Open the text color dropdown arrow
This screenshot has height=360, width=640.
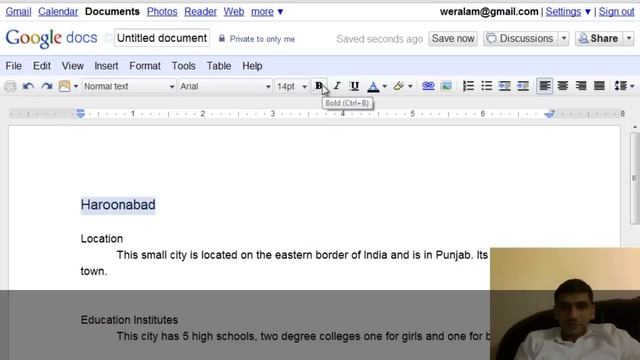click(x=384, y=86)
